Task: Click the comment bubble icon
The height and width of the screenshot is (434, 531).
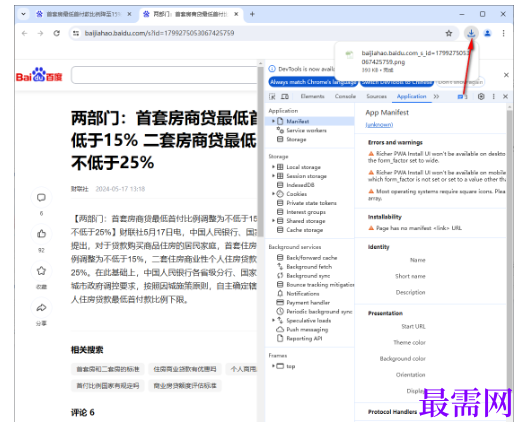Action: [x=41, y=197]
